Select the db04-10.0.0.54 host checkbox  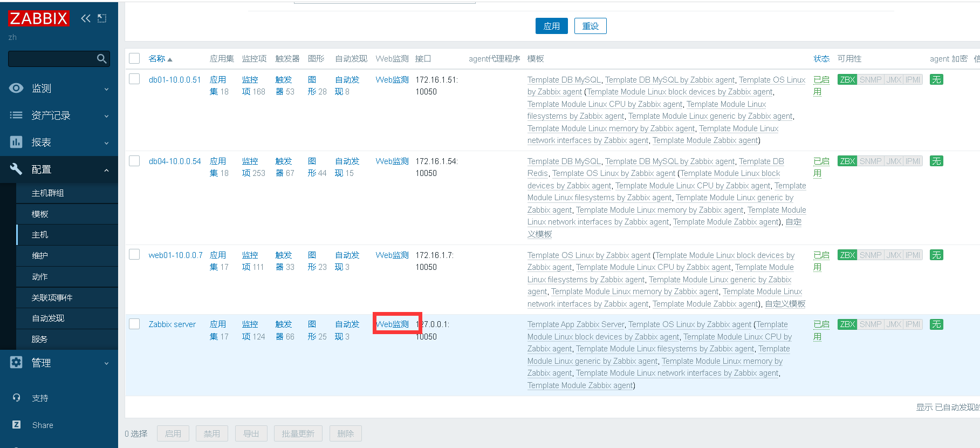[134, 161]
